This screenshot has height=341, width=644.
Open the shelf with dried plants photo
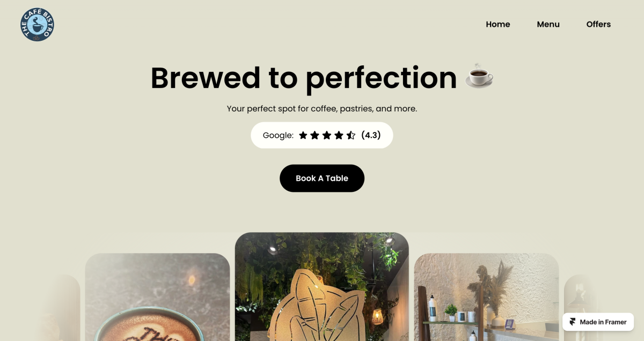pos(486,297)
